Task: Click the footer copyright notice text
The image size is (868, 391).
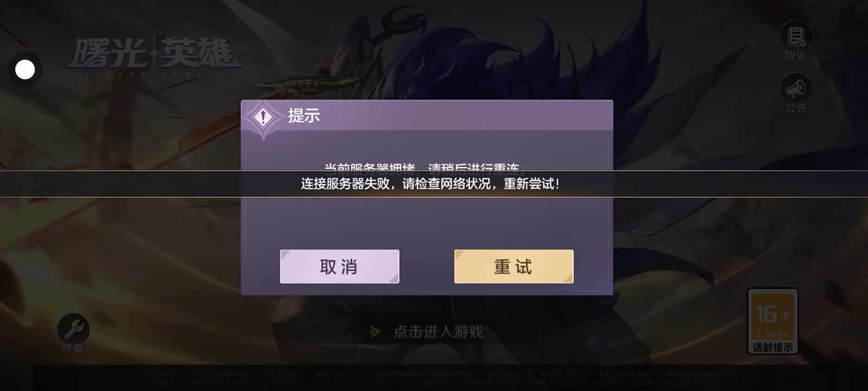Action: [434, 379]
